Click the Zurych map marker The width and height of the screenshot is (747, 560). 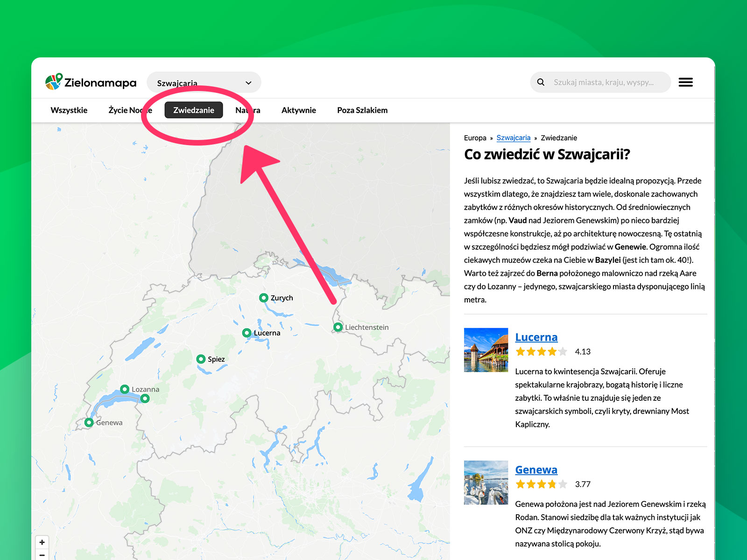click(263, 298)
